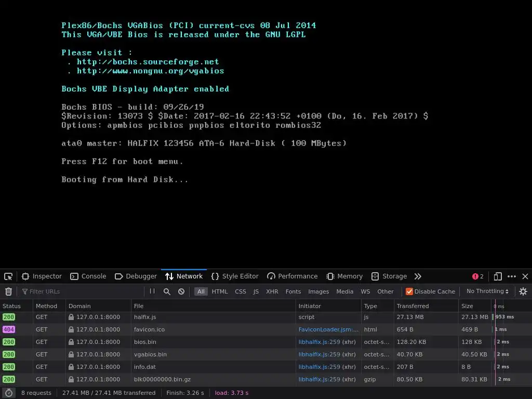Sort by Initiator column header
The width and height of the screenshot is (532, 399).
click(328, 306)
